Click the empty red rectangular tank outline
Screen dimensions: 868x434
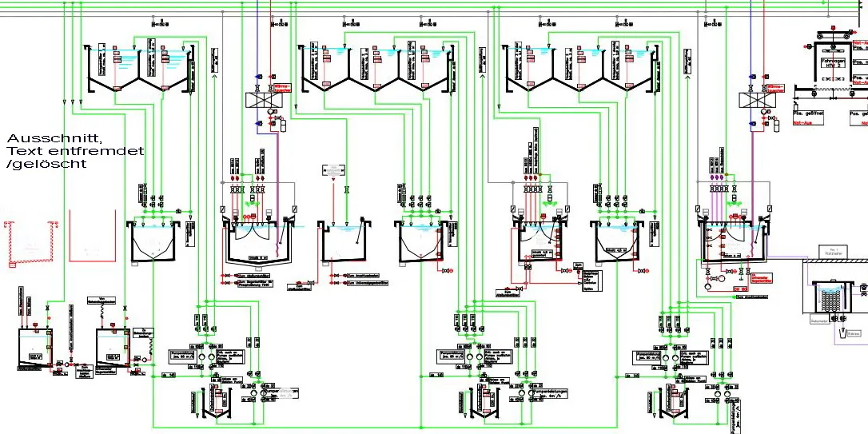pos(93,235)
